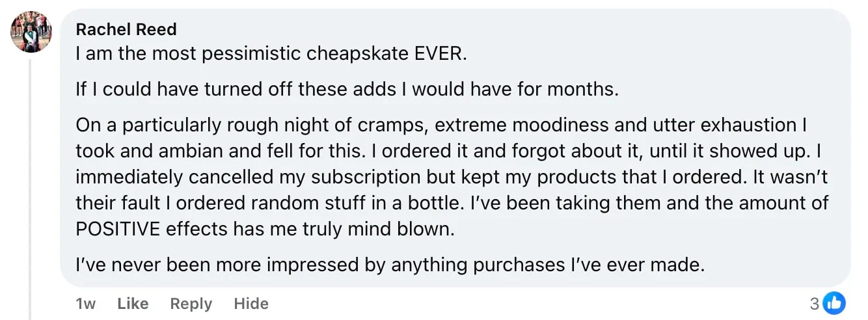868x320 pixels.
Task: Click the word "POSITIVE" in the comment
Action: tap(116, 229)
